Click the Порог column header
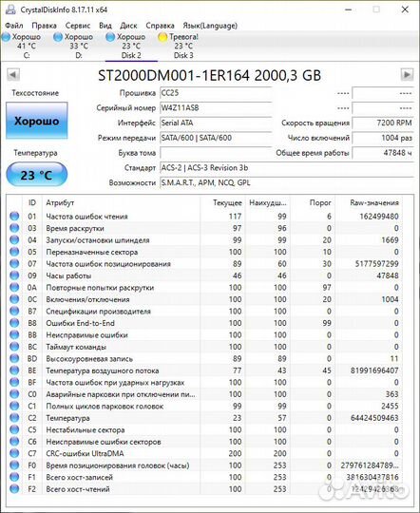 (313, 203)
